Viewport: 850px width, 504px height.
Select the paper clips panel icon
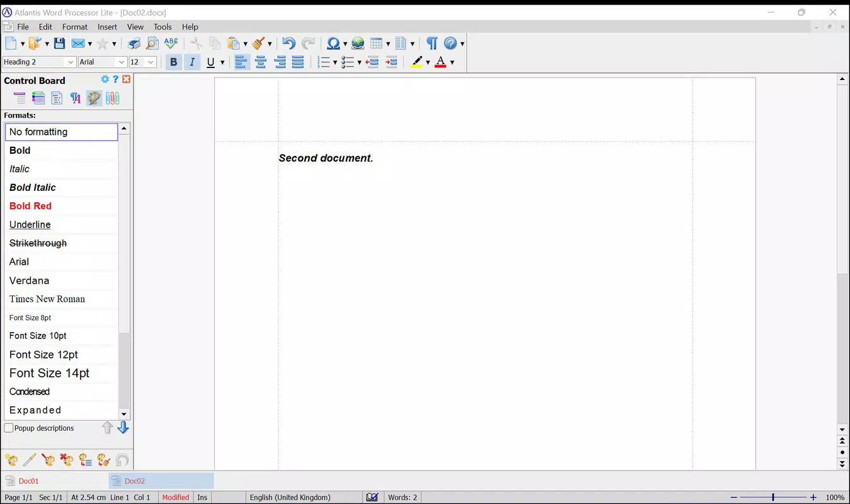[x=112, y=98]
